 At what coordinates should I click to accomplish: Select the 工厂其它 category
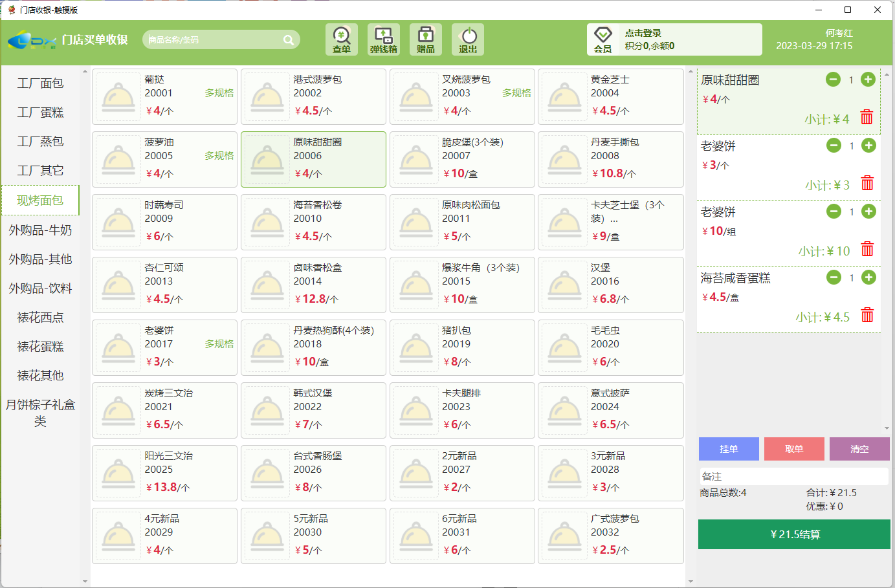click(40, 171)
